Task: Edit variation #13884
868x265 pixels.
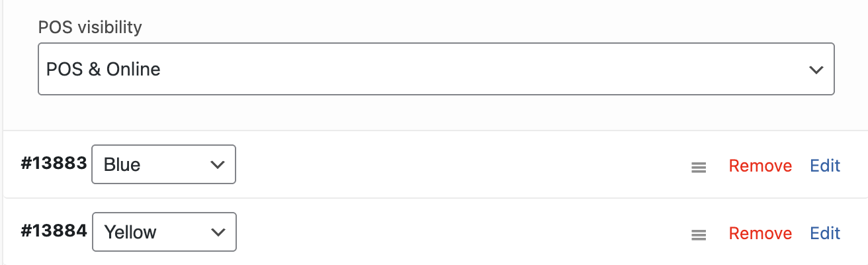Action: [825, 233]
